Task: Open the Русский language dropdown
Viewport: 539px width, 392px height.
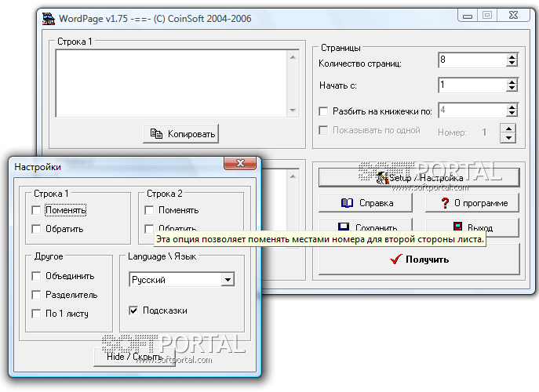Action: (x=228, y=280)
